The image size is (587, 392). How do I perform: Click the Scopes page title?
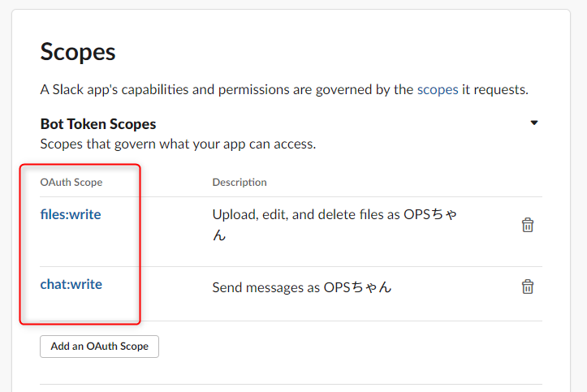point(78,52)
